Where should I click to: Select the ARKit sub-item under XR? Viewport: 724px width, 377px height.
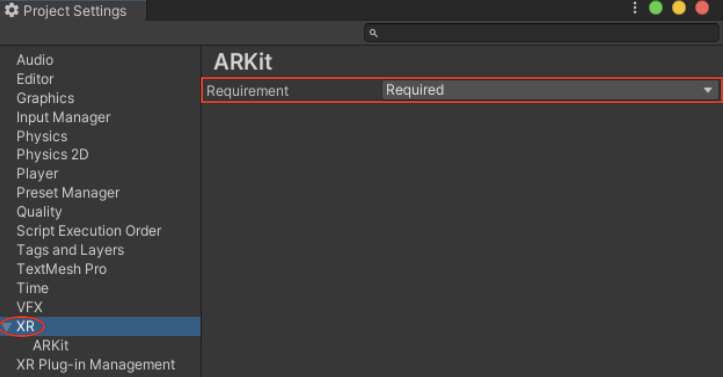click(x=51, y=345)
